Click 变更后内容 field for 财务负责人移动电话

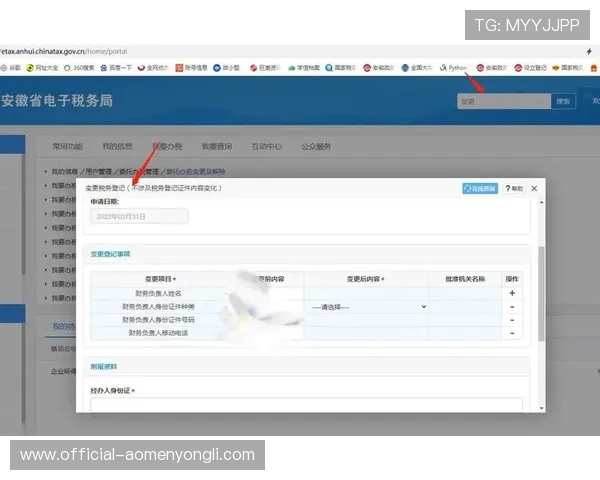coord(367,333)
